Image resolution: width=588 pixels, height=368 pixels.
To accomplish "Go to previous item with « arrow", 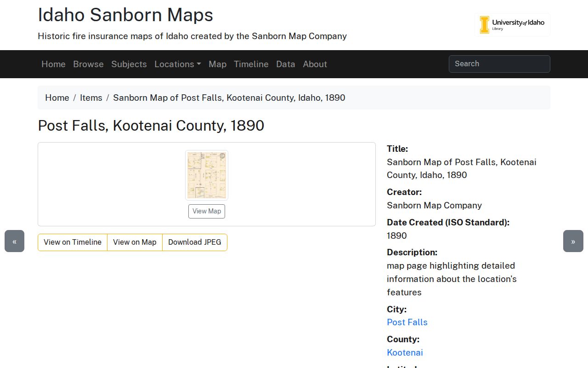I will pyautogui.click(x=14, y=241).
